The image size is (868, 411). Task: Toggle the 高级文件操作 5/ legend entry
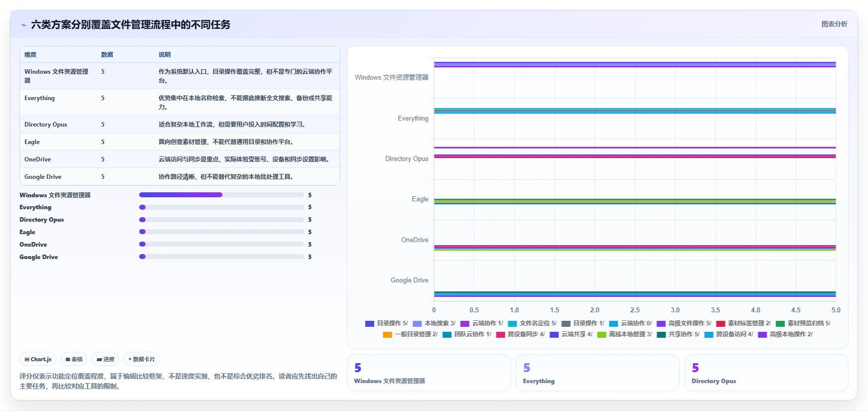click(684, 323)
